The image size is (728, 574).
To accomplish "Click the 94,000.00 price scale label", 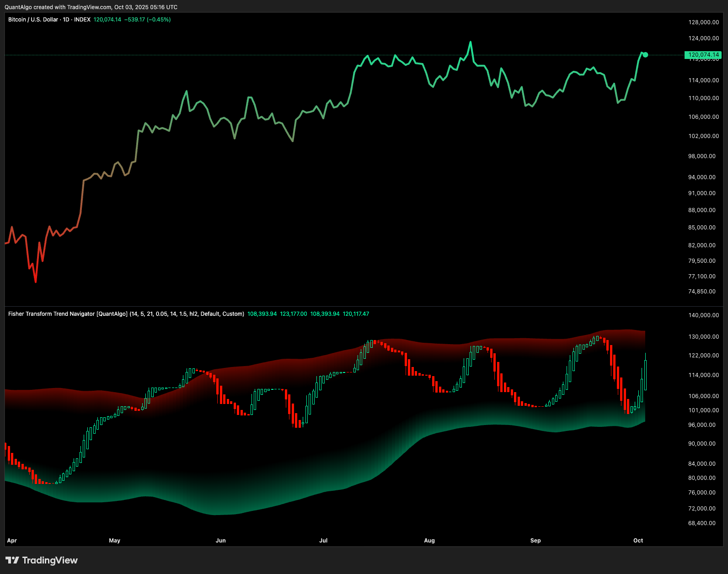I will click(702, 177).
